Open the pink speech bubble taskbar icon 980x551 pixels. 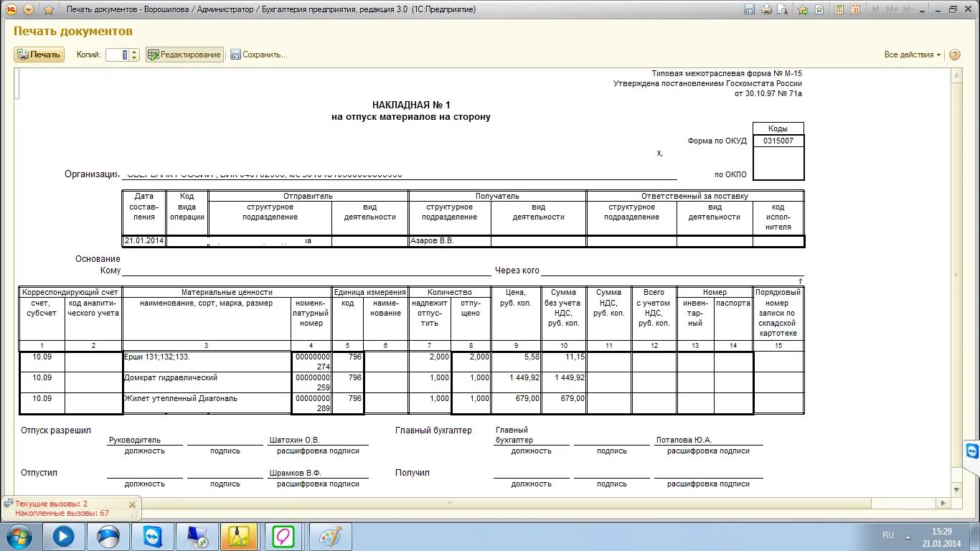pyautogui.click(x=283, y=537)
